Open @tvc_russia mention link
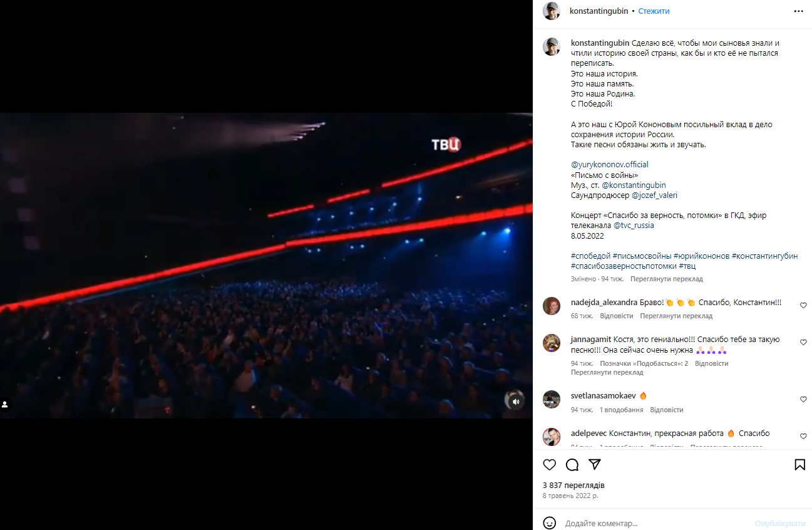The width and height of the screenshot is (812, 530). point(634,225)
